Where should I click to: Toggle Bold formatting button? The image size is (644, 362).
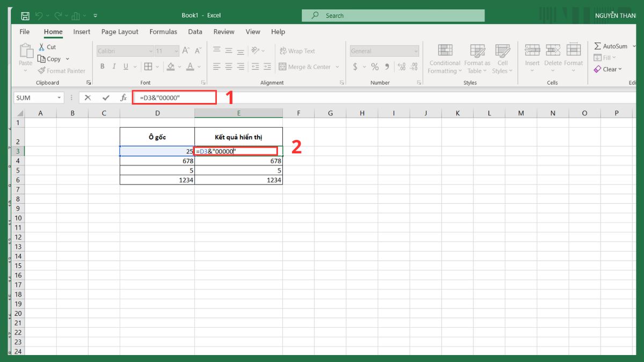coord(102,67)
